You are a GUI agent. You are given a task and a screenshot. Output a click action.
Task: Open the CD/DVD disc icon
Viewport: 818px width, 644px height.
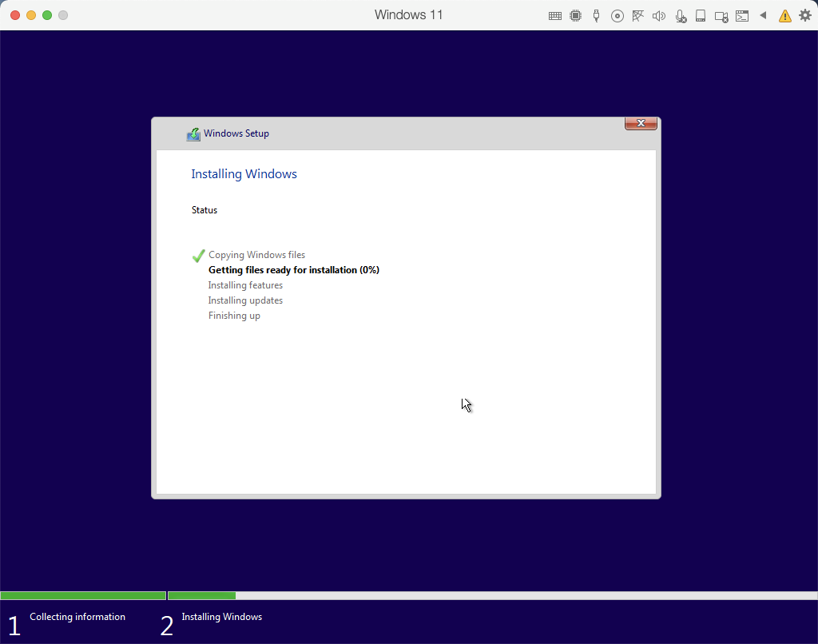tap(617, 16)
